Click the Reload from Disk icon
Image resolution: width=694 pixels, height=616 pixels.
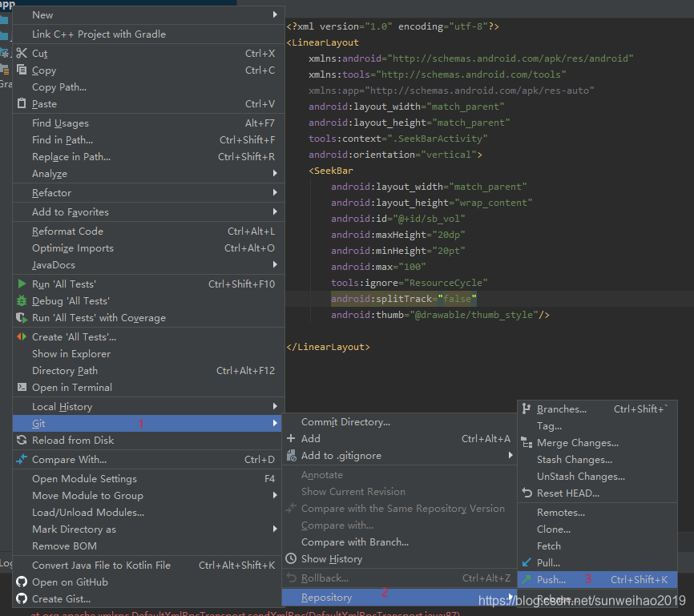pyautogui.click(x=22, y=440)
